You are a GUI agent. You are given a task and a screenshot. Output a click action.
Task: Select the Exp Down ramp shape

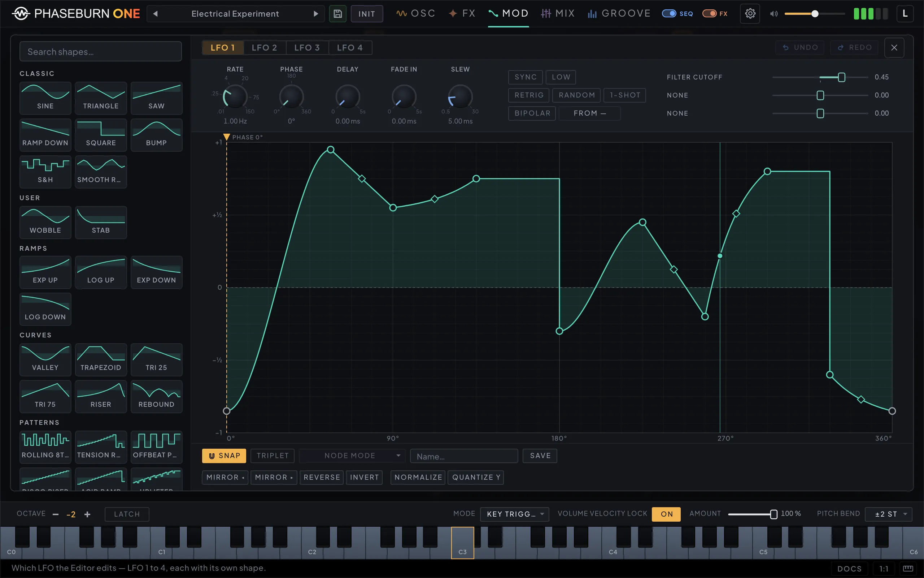[157, 272]
